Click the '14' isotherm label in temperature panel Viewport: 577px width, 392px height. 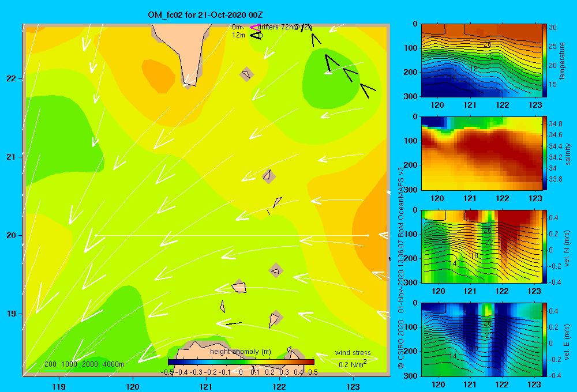[452, 77]
